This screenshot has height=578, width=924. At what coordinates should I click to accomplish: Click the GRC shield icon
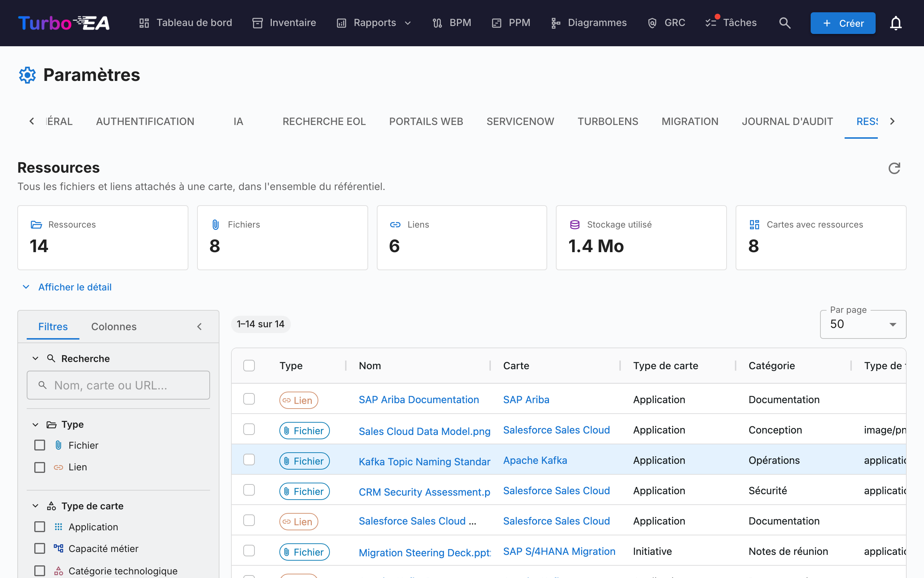coord(652,23)
